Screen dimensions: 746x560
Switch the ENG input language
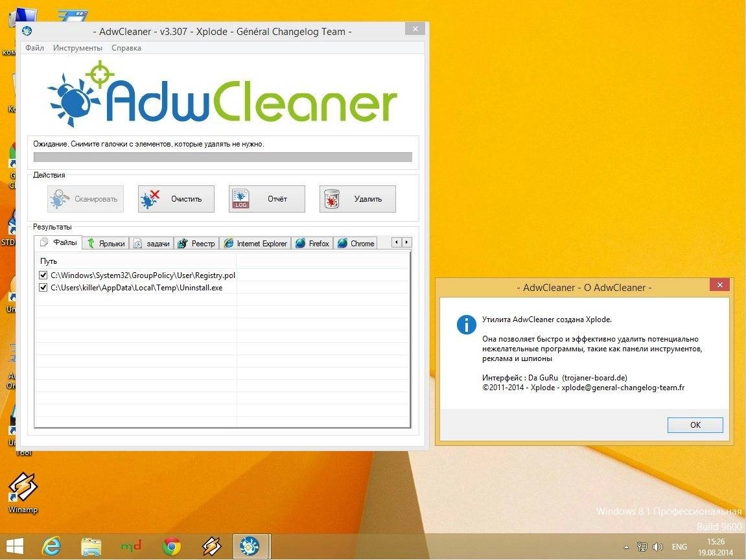tap(679, 547)
